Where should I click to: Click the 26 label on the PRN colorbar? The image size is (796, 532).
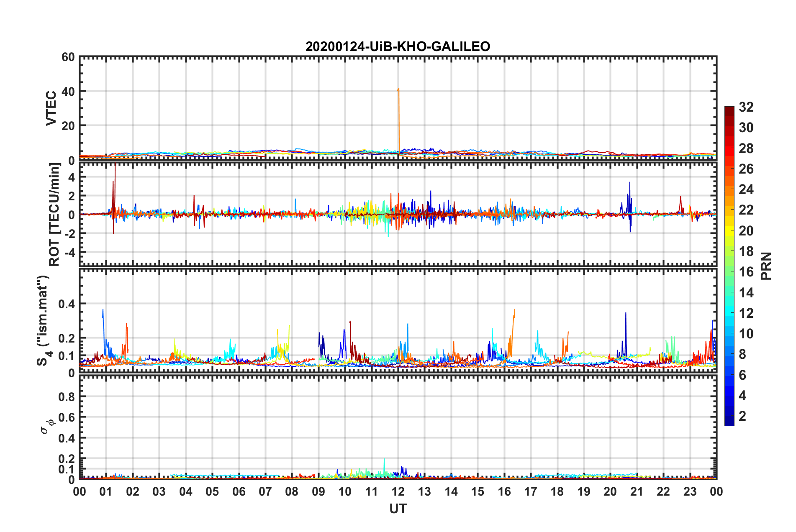point(746,169)
